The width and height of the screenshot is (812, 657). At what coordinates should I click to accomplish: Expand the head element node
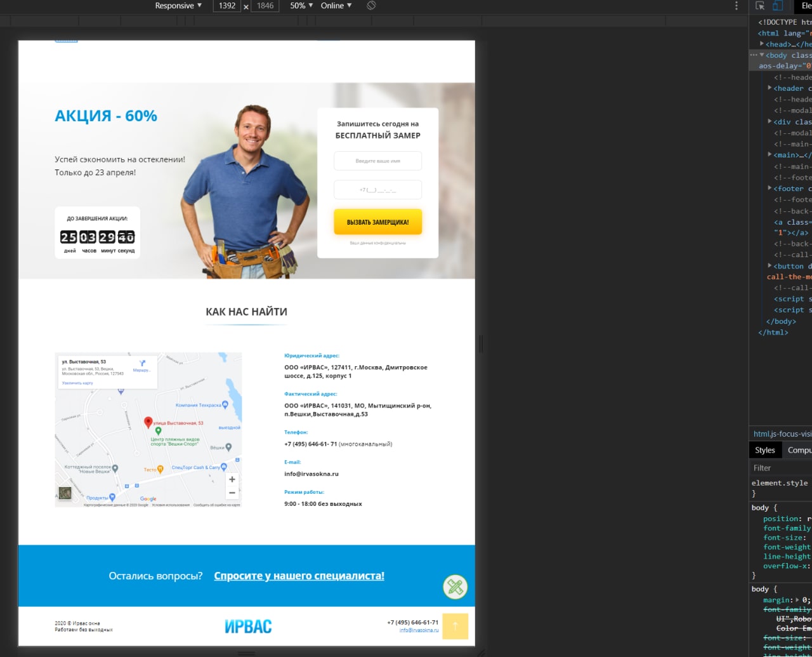(x=762, y=44)
